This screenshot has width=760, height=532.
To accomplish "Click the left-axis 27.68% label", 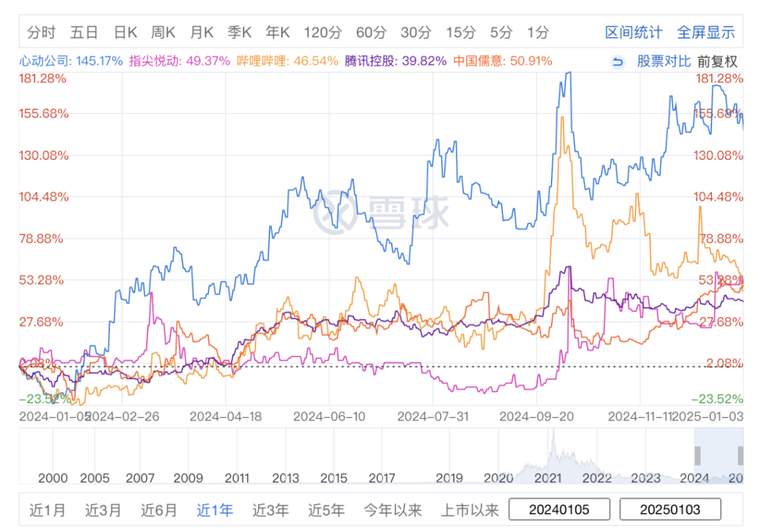I will point(42,322).
